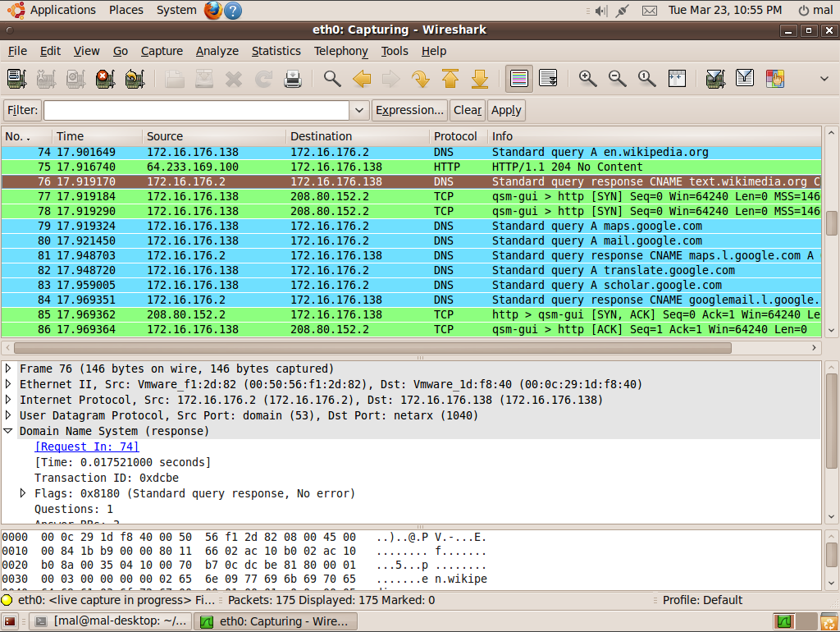Open the coloring rules editor

(774, 79)
